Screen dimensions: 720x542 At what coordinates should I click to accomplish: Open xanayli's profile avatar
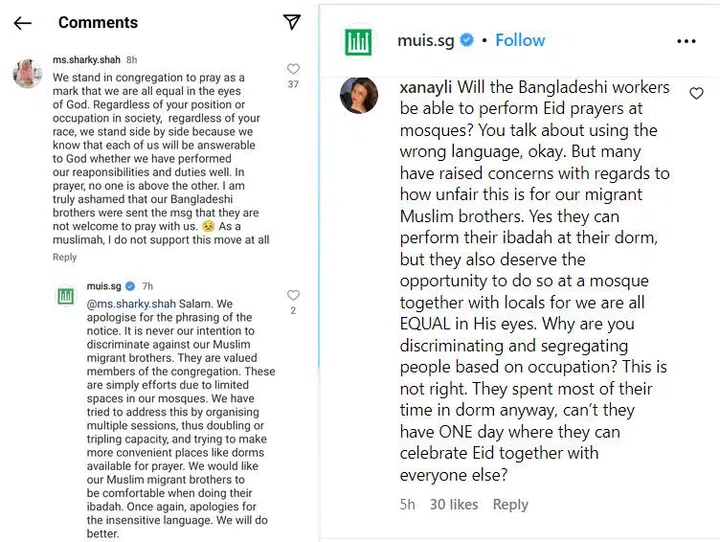point(360,94)
